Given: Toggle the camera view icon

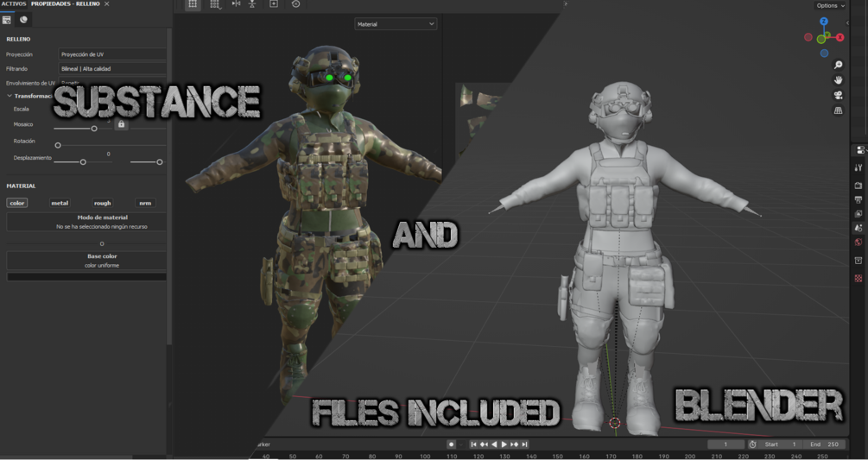Looking at the screenshot, I should click(x=838, y=95).
